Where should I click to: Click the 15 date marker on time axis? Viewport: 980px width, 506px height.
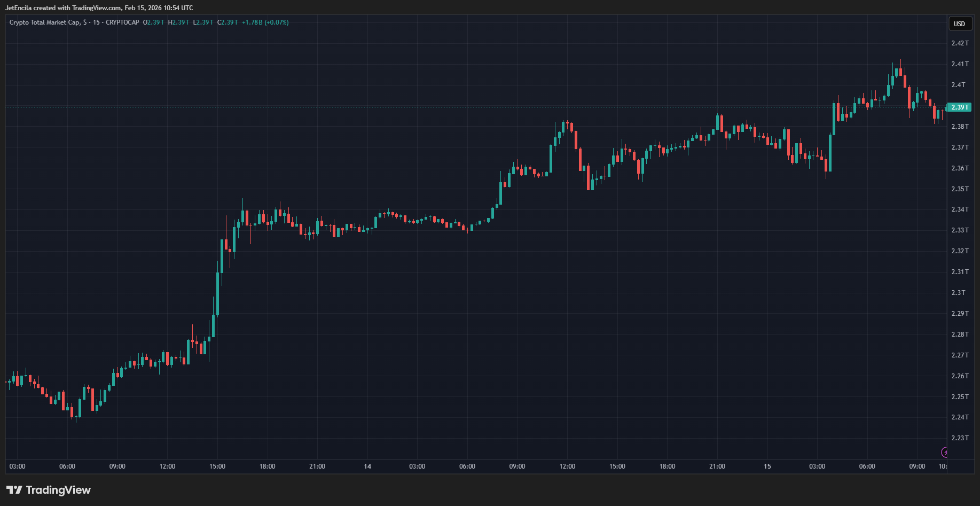coord(767,466)
